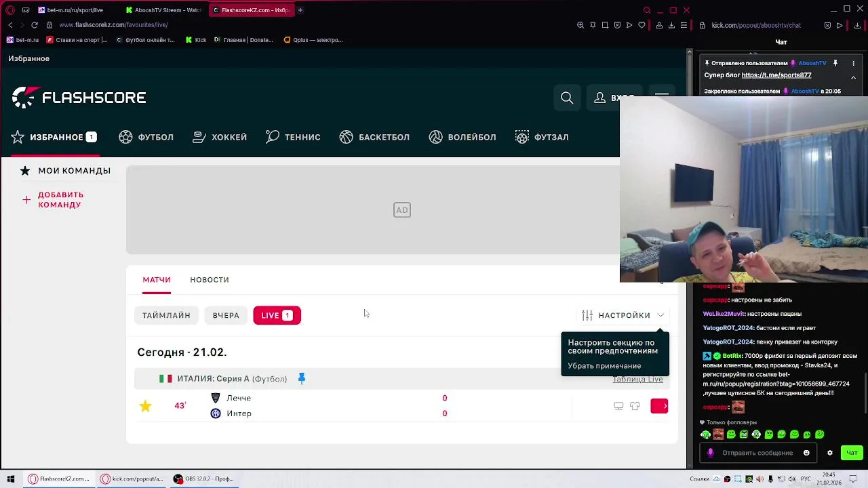Switch to the НОВОСТИ tab
The image size is (868, 488).
pos(210,279)
